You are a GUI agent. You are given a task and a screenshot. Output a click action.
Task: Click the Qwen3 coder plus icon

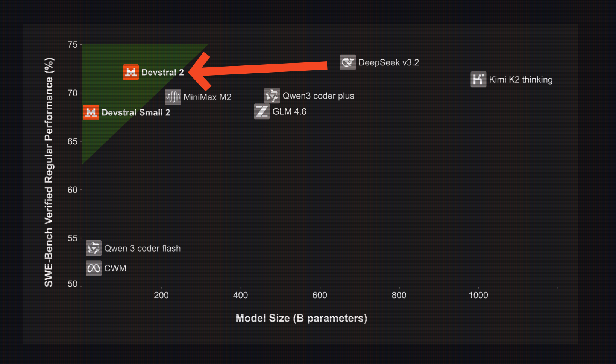(x=272, y=96)
